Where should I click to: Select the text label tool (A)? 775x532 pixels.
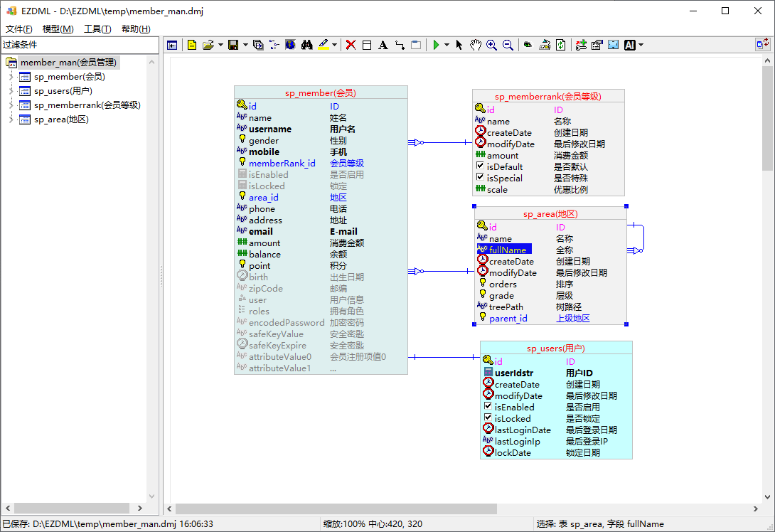[383, 45]
